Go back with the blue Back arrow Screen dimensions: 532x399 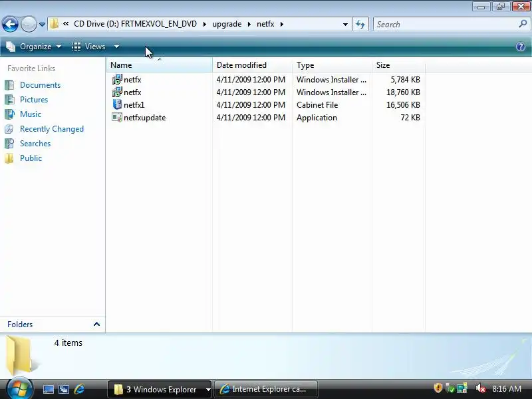(x=10, y=24)
